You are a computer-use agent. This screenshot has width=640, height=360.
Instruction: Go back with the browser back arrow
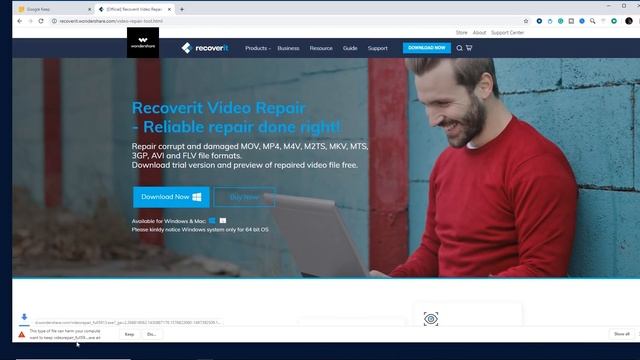[20, 21]
